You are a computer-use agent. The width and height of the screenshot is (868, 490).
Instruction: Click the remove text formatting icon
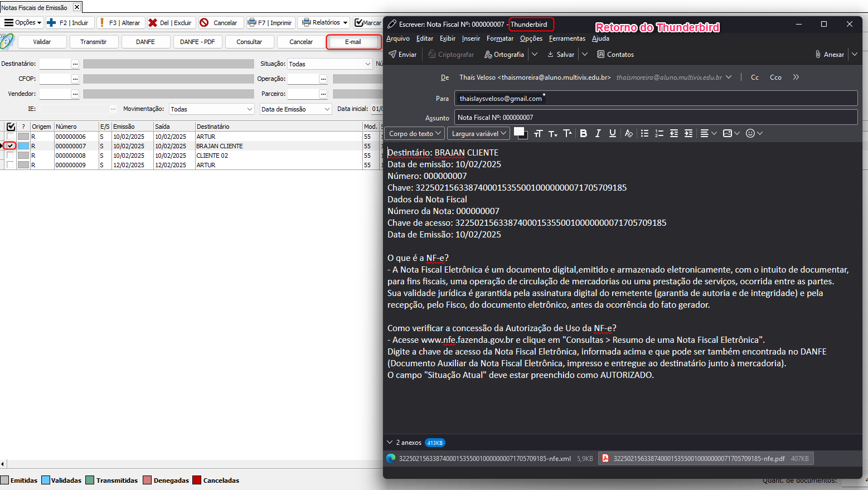click(x=628, y=133)
